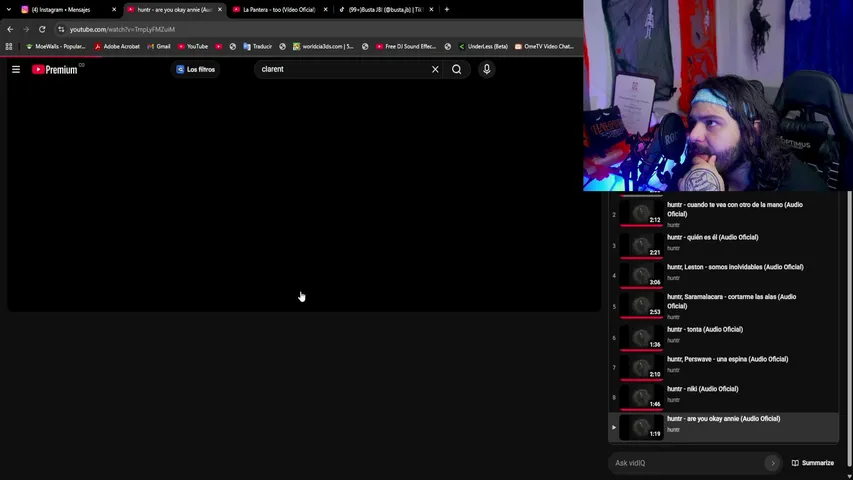Open OmeTV Video Chat bookmark

point(544,47)
